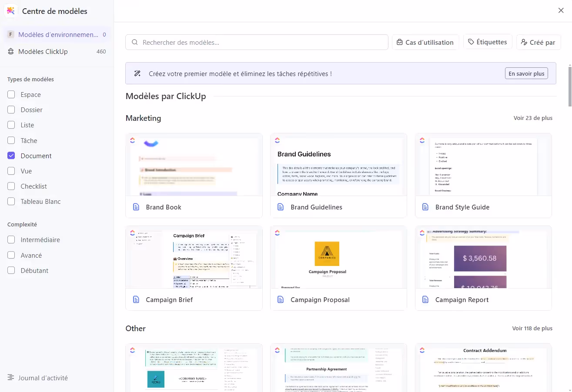Viewport: 572px width, 392px height.
Task: Uncheck the Document template type checkbox
Action: 11,156
